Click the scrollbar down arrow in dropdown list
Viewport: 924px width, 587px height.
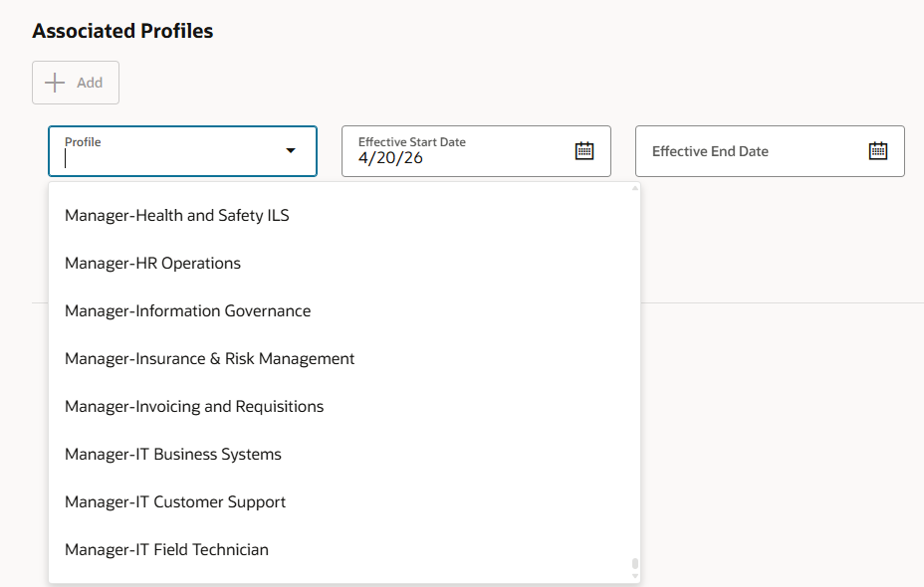coord(634,576)
